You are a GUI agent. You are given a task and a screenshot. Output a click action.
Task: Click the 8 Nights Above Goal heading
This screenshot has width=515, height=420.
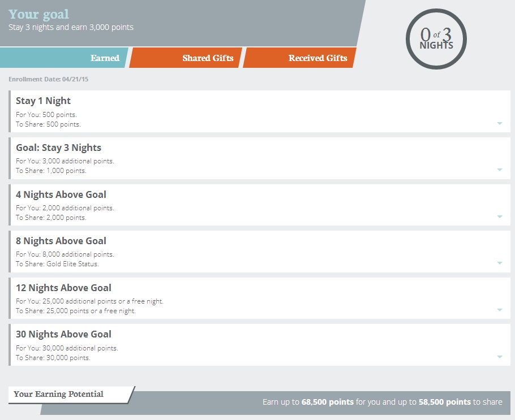[61, 241]
